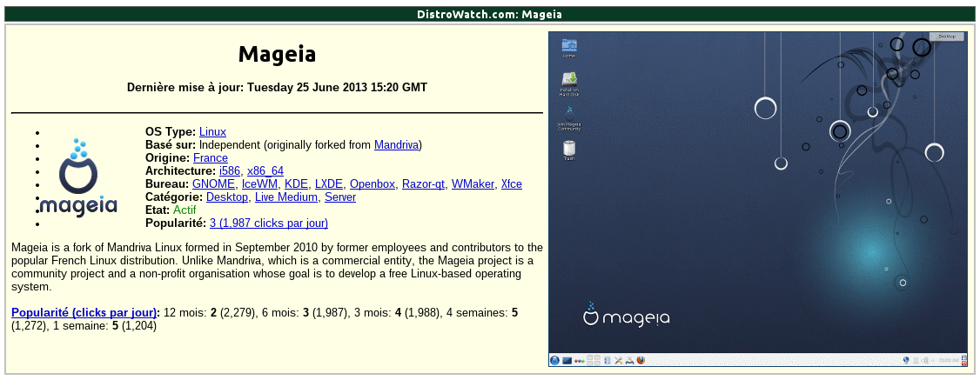This screenshot has height=380, width=980.
Task: Open the LXDE desktop link
Action: [329, 184]
